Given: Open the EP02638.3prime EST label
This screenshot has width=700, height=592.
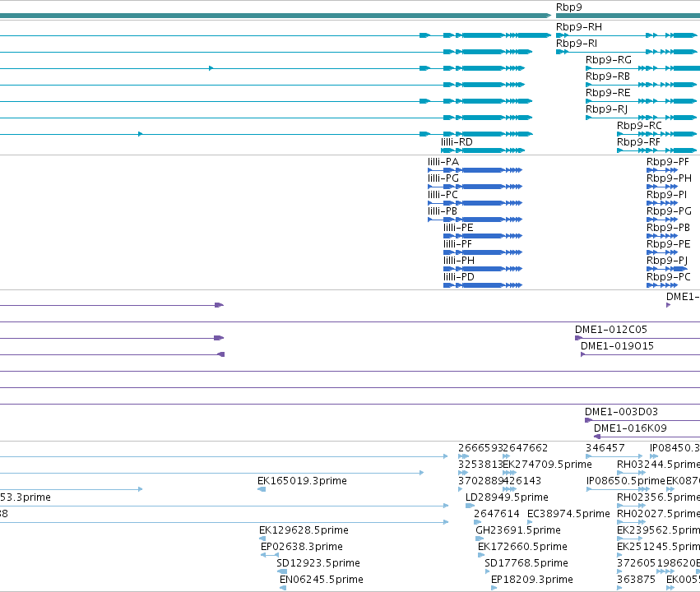Looking at the screenshot, I should (302, 548).
